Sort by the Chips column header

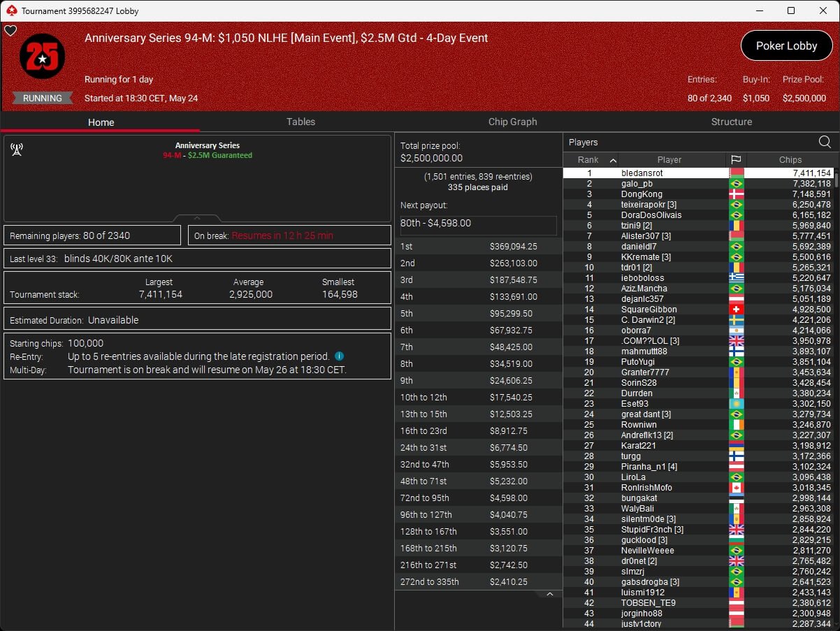790,160
